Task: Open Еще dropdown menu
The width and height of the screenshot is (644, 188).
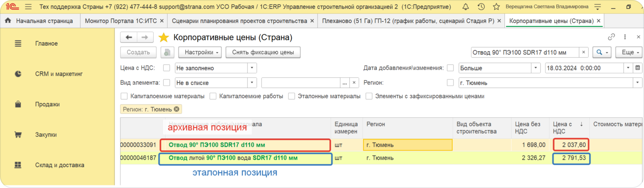Action: (x=629, y=52)
